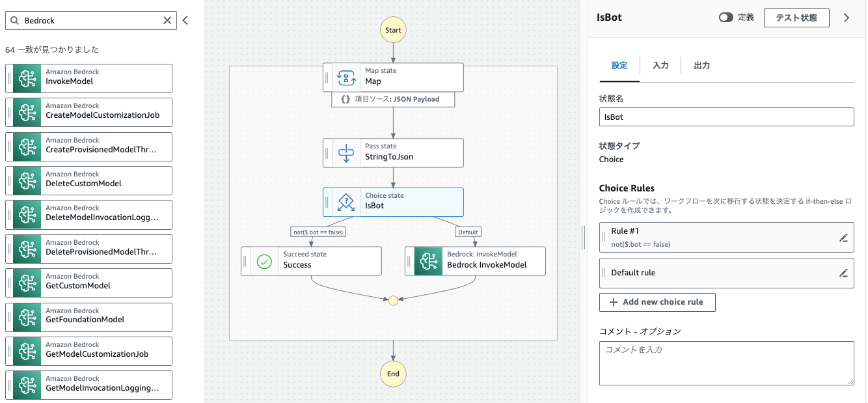This screenshot has width=868, height=403.
Task: Click the GetFoundationModel Bedrock icon
Action: [x=27, y=317]
